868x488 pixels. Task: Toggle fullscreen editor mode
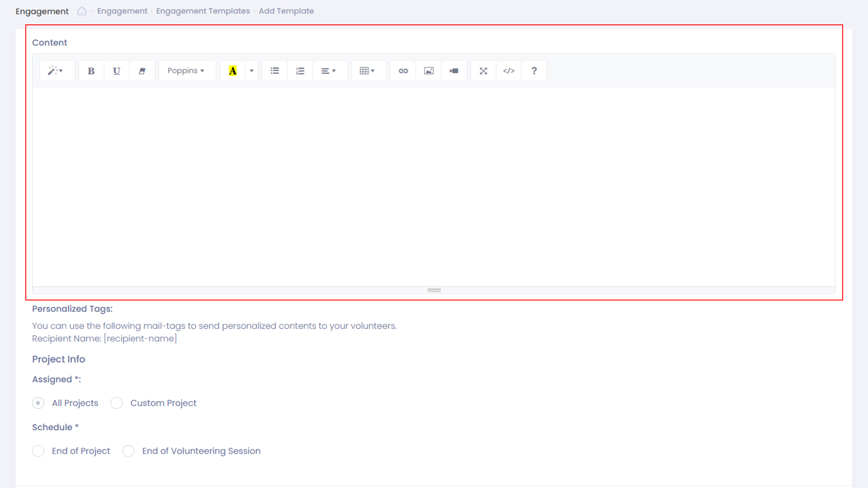click(483, 71)
